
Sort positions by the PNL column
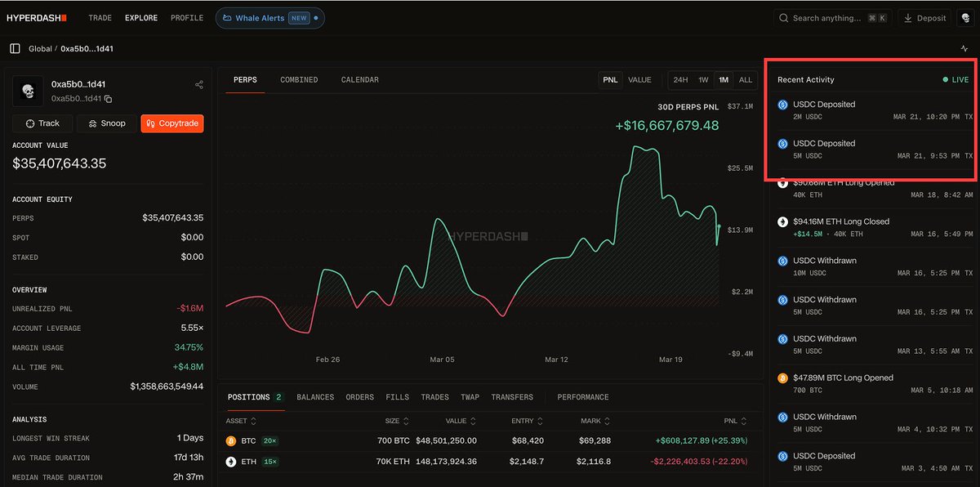734,420
